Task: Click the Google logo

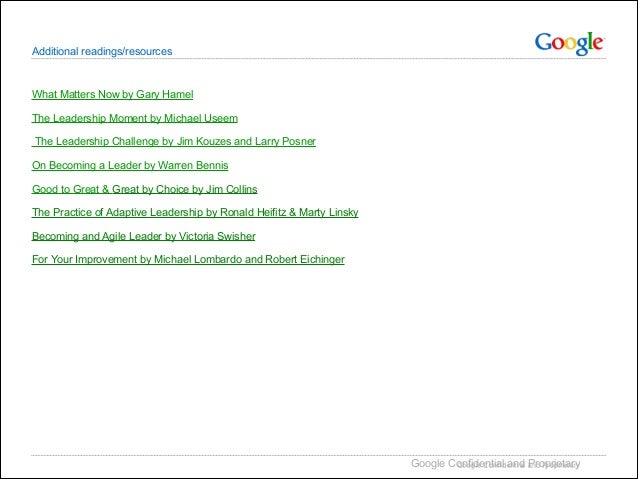Action: (570, 44)
